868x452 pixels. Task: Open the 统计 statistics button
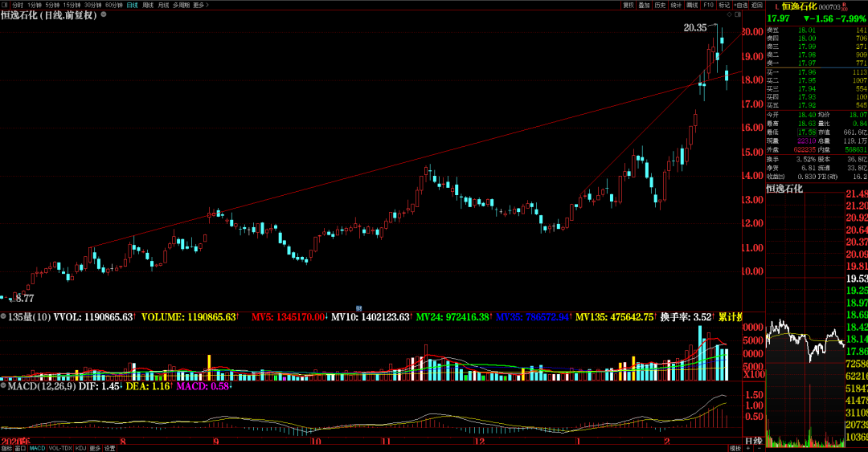676,5
